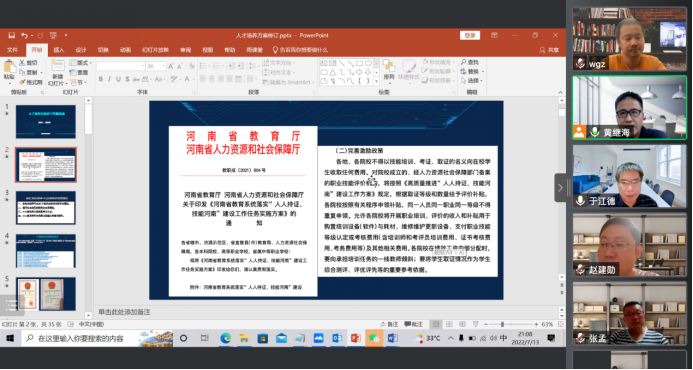Viewport: 693px width, 370px height.
Task: Open the font name combo box
Action: click(121, 66)
